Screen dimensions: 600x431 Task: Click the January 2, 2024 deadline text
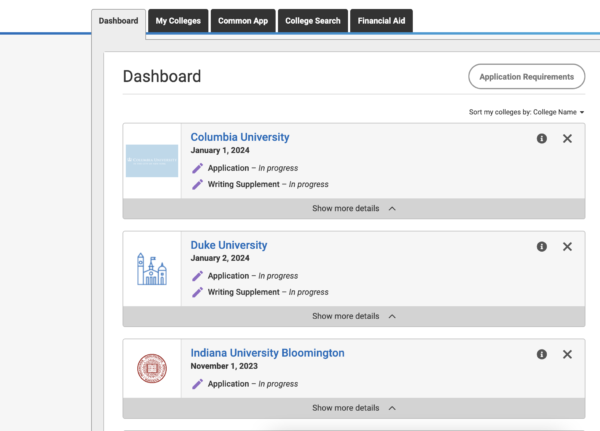tap(220, 258)
